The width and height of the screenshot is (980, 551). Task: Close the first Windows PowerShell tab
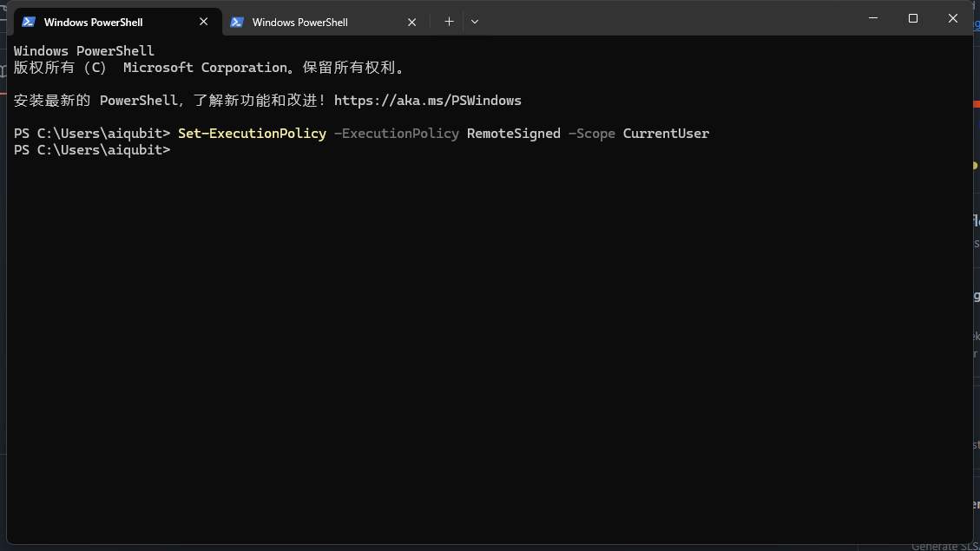pyautogui.click(x=204, y=22)
